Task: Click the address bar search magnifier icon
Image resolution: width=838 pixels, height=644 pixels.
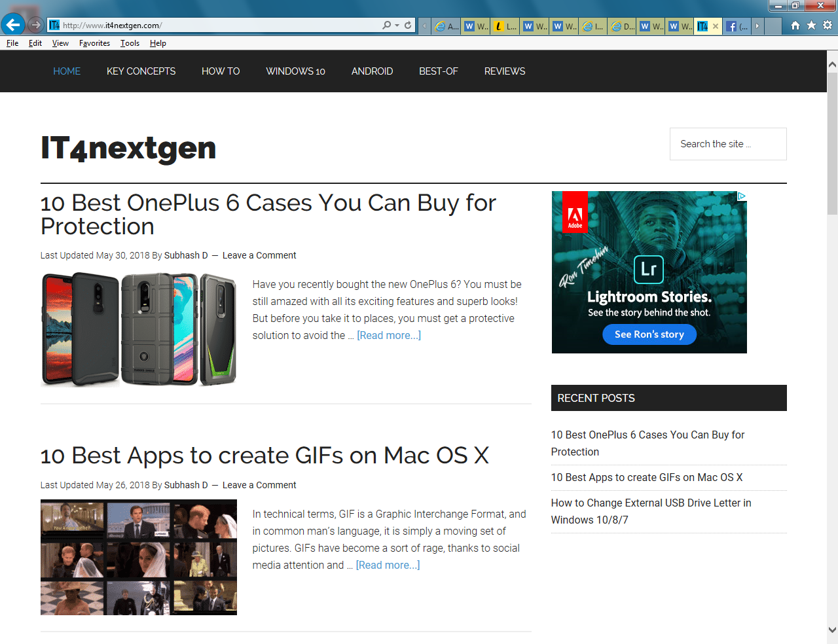Action: pyautogui.click(x=386, y=26)
